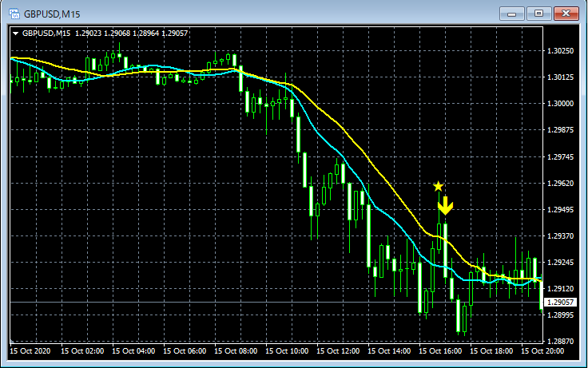This screenshot has height=368, width=588.
Task: Close the GBPUSD,M15 chart window
Action: tap(566, 14)
